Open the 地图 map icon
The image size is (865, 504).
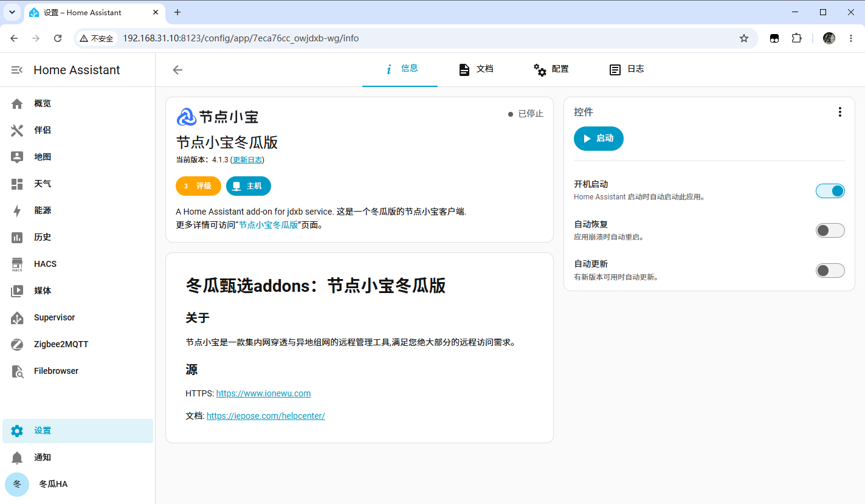(x=17, y=157)
